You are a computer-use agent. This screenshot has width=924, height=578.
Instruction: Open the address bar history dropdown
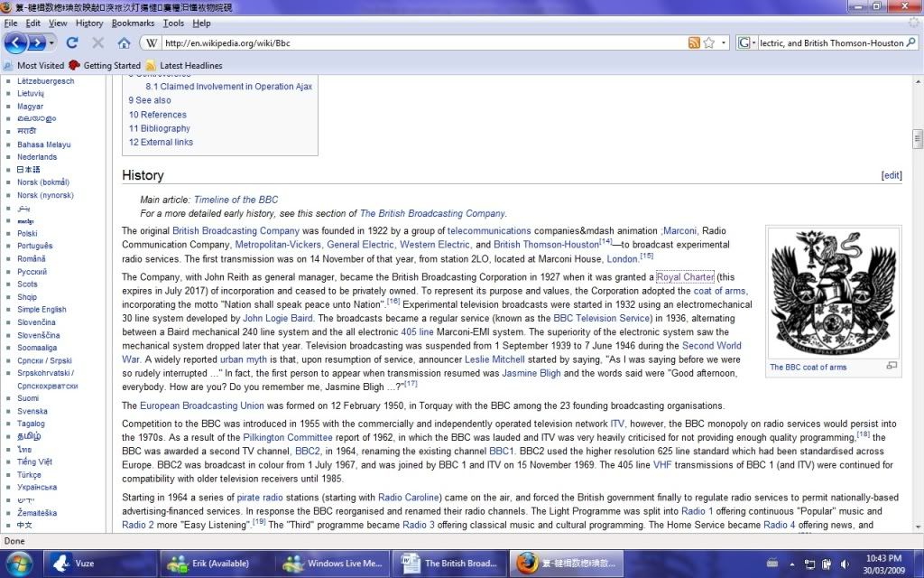(724, 43)
